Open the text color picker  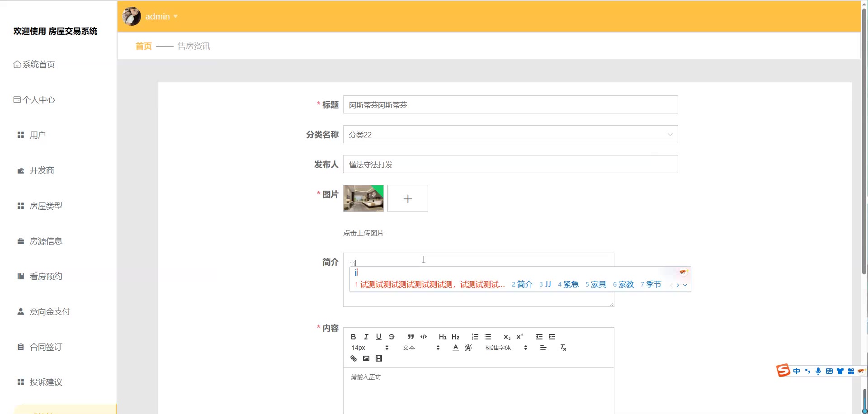[455, 348]
